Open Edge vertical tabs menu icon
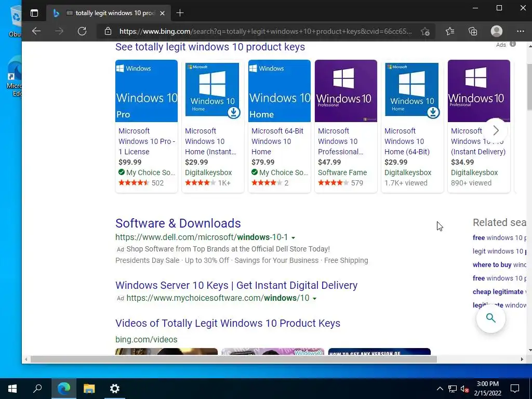Screen dimensions: 532x399 point(34,13)
